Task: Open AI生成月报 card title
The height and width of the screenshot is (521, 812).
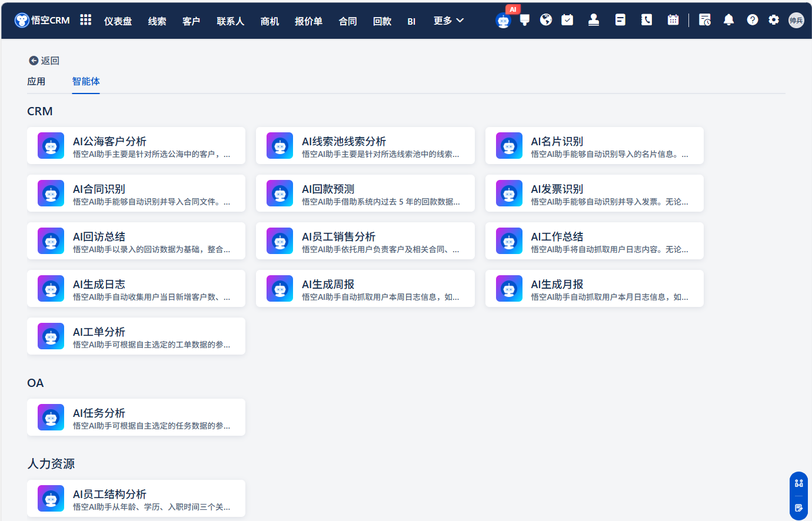Action: pyautogui.click(x=557, y=284)
